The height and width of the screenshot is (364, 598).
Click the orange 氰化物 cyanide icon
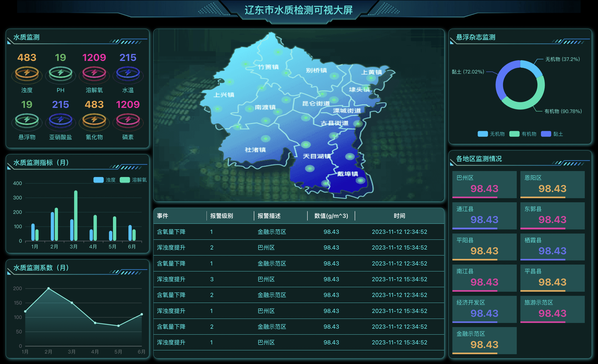[94, 120]
